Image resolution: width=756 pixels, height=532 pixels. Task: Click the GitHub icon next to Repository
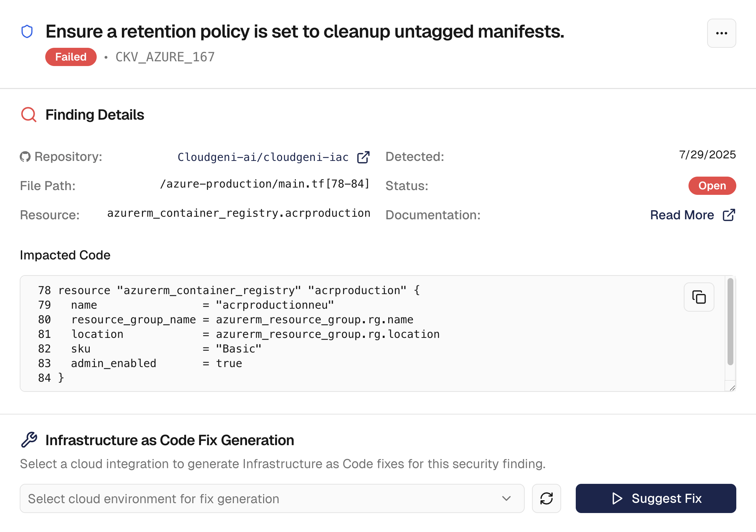point(25,157)
